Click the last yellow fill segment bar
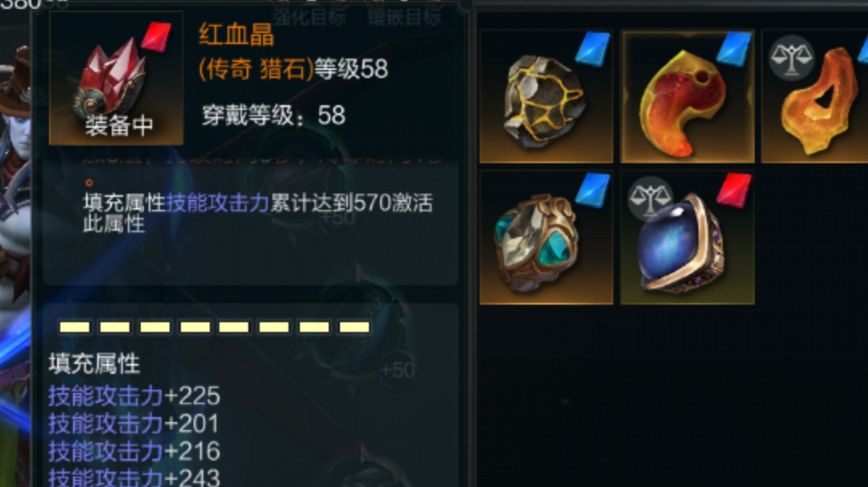This screenshot has width=868, height=487. (354, 327)
